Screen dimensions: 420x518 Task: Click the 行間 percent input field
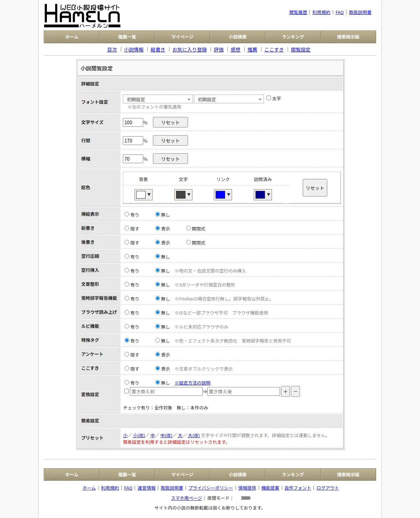[133, 140]
